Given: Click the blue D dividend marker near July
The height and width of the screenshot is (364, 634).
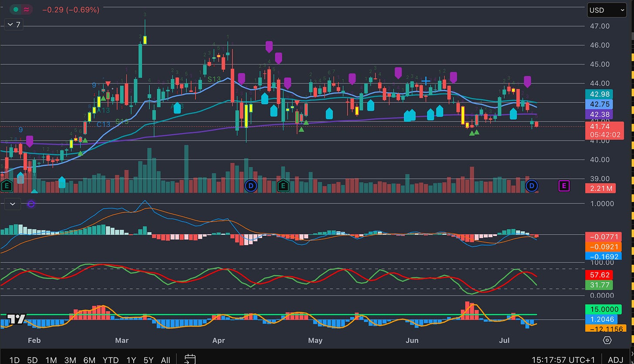Looking at the screenshot, I should [532, 186].
